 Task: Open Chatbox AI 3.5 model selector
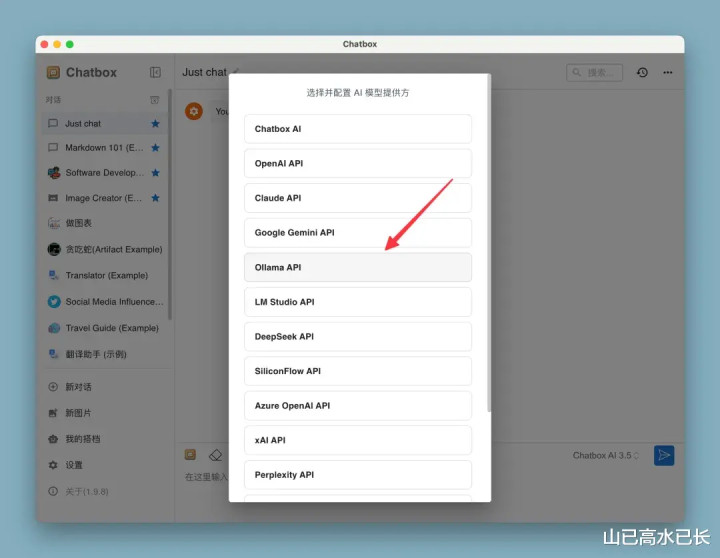point(606,456)
